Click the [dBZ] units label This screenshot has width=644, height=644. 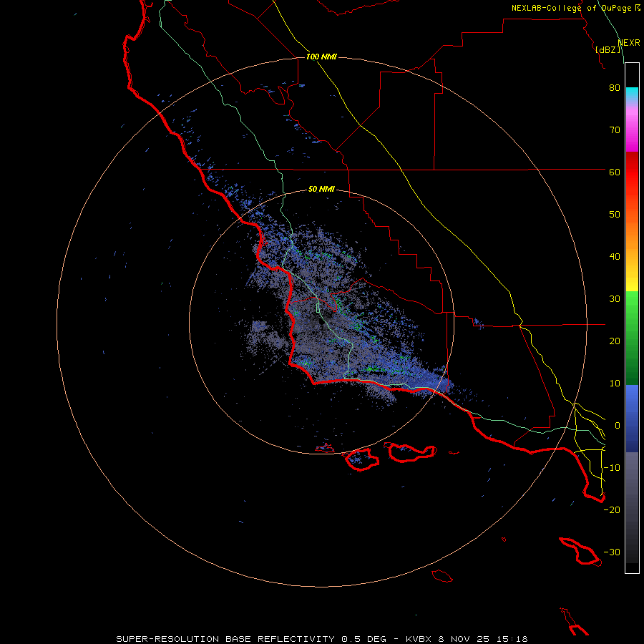coord(608,50)
